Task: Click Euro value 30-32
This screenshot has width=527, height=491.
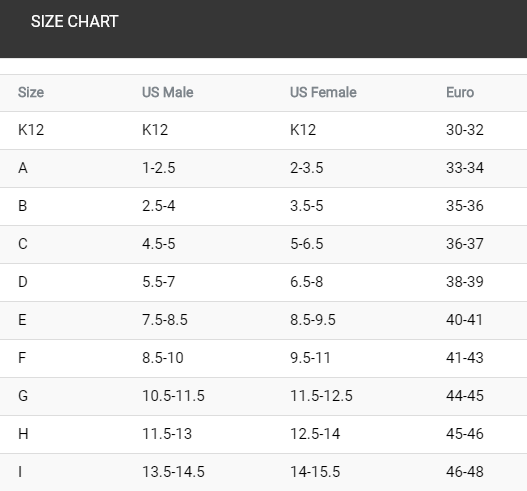Action: [465, 130]
